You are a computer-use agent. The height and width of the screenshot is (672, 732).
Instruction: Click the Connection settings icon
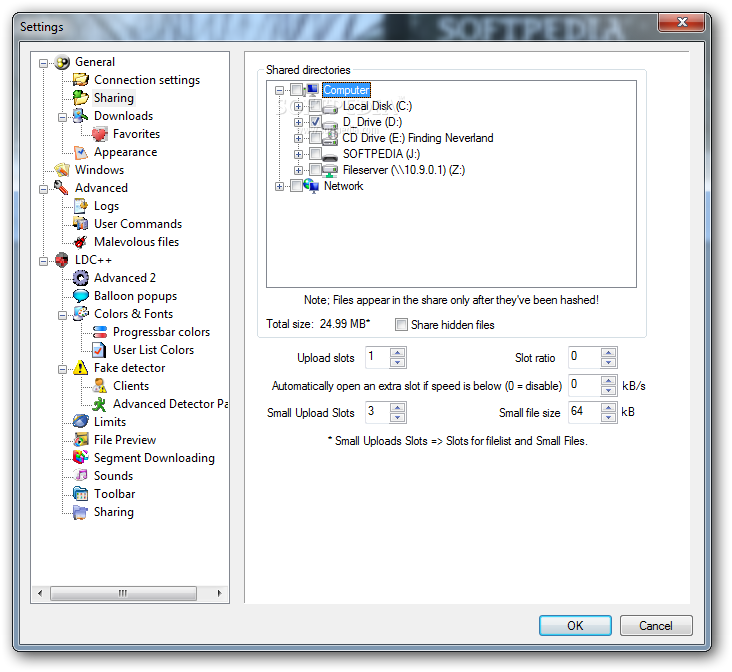click(81, 80)
